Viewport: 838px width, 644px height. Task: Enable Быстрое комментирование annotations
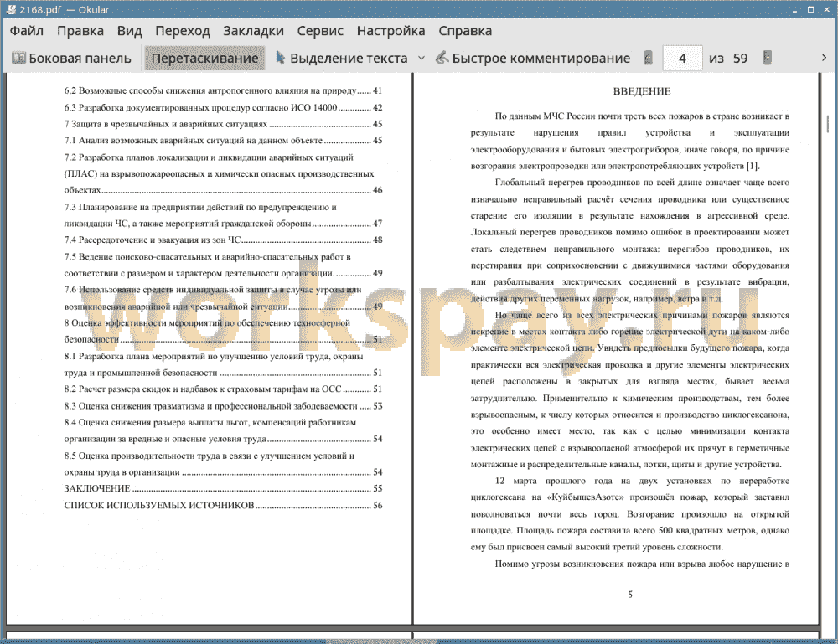pyautogui.click(x=533, y=59)
